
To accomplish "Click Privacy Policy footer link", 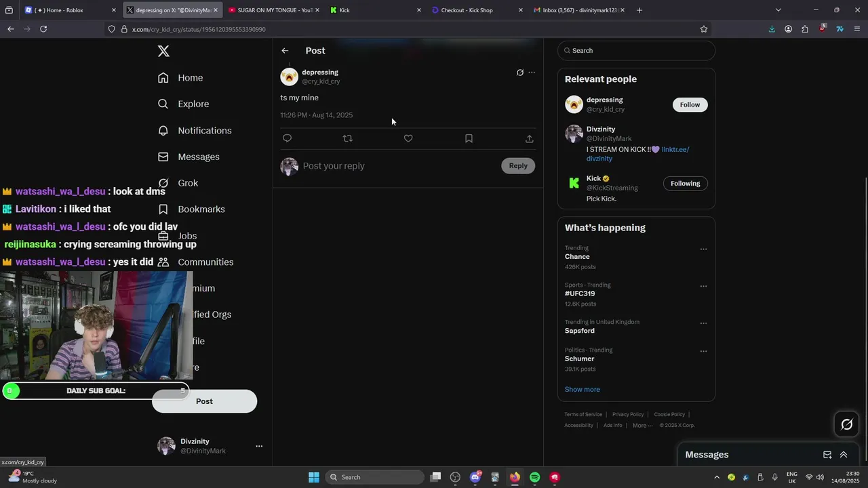I will click(x=628, y=415).
